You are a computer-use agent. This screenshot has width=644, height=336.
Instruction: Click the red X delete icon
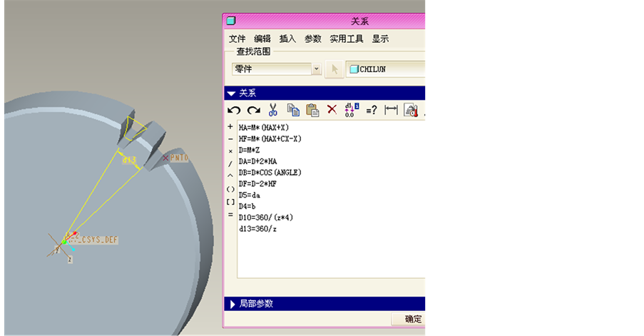pos(332,110)
